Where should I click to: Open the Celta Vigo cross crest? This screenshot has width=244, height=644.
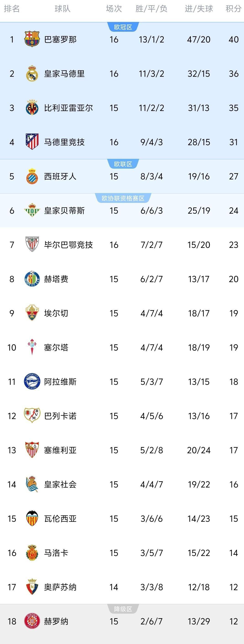click(x=32, y=347)
